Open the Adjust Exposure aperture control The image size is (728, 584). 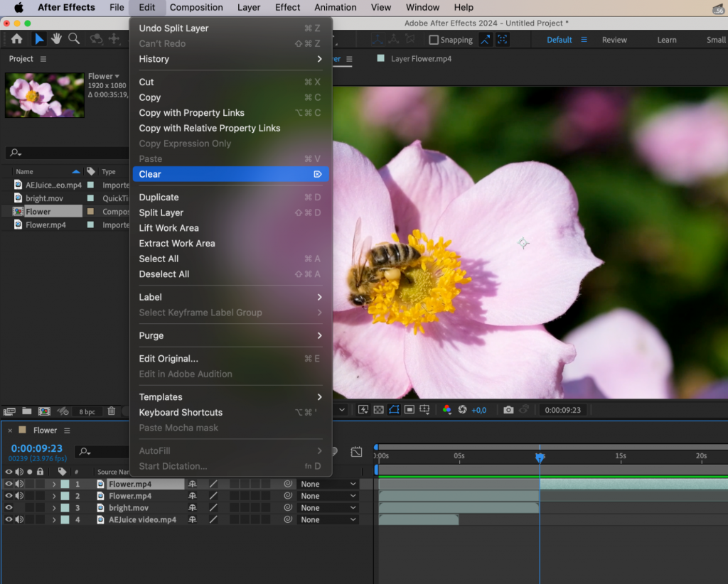(462, 410)
